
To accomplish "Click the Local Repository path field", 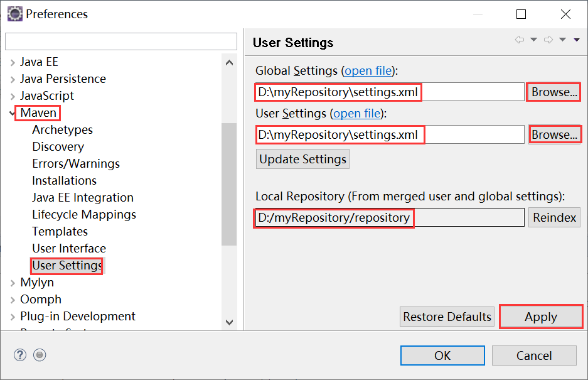I will (x=390, y=217).
